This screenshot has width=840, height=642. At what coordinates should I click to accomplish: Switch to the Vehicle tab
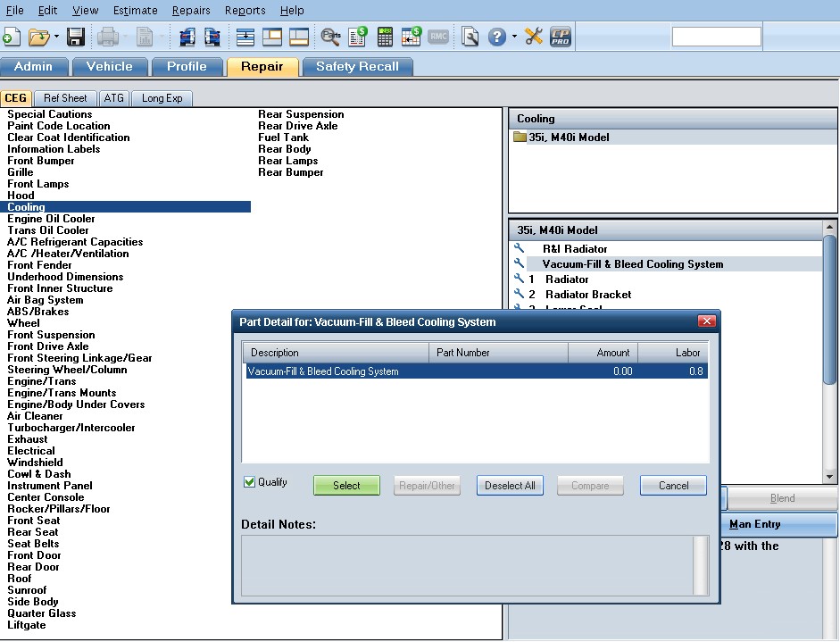click(x=109, y=66)
